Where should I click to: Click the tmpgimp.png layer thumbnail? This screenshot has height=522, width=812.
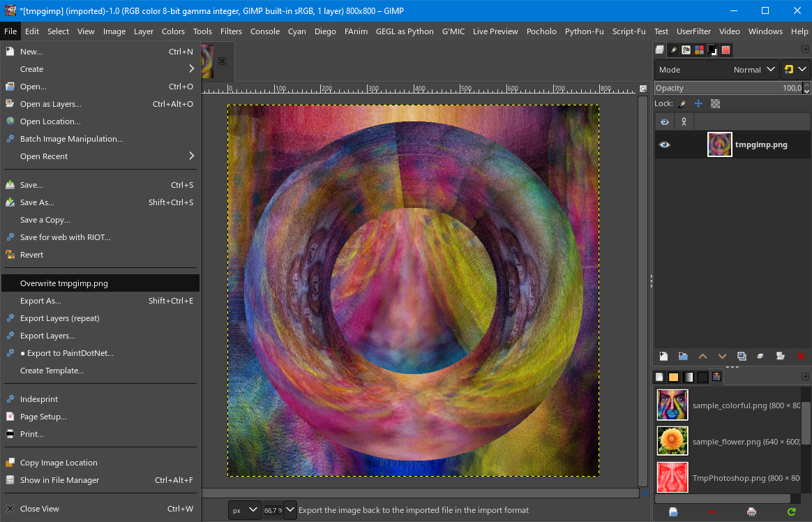pos(719,144)
